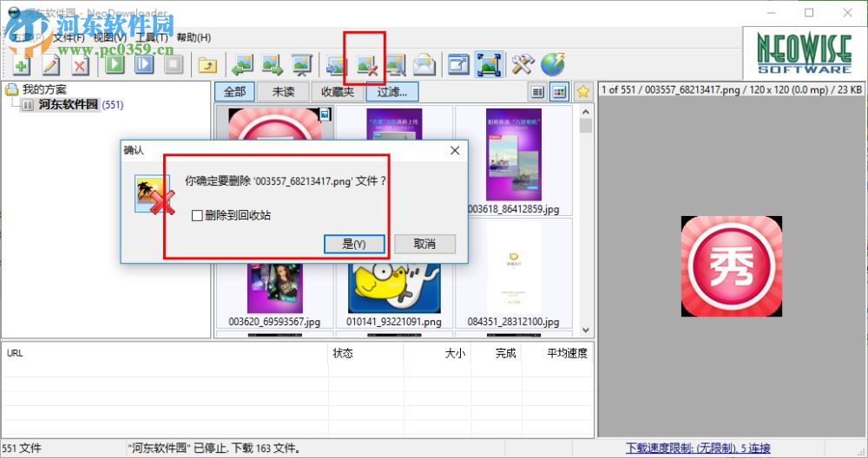
Task: Sort by the 完成 column header
Action: [496, 353]
